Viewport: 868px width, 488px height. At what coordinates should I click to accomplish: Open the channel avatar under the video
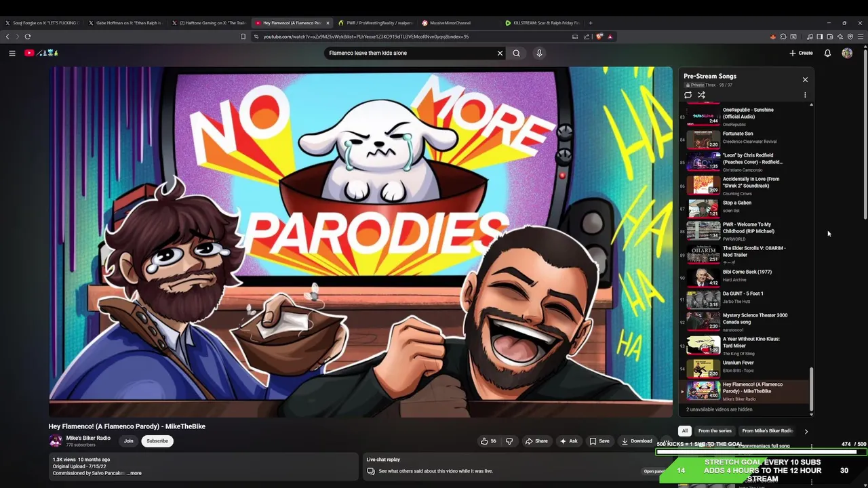tap(56, 441)
